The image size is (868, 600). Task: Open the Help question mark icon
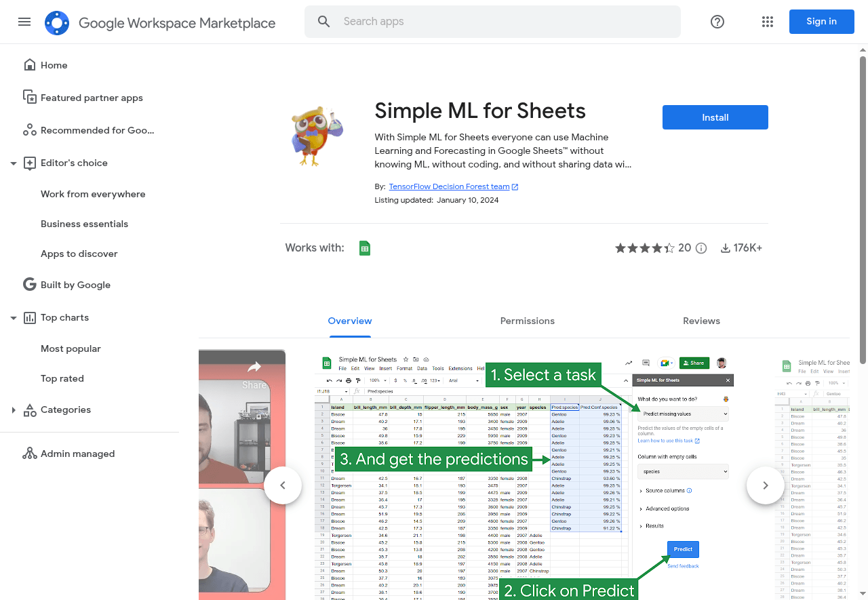tap(717, 22)
